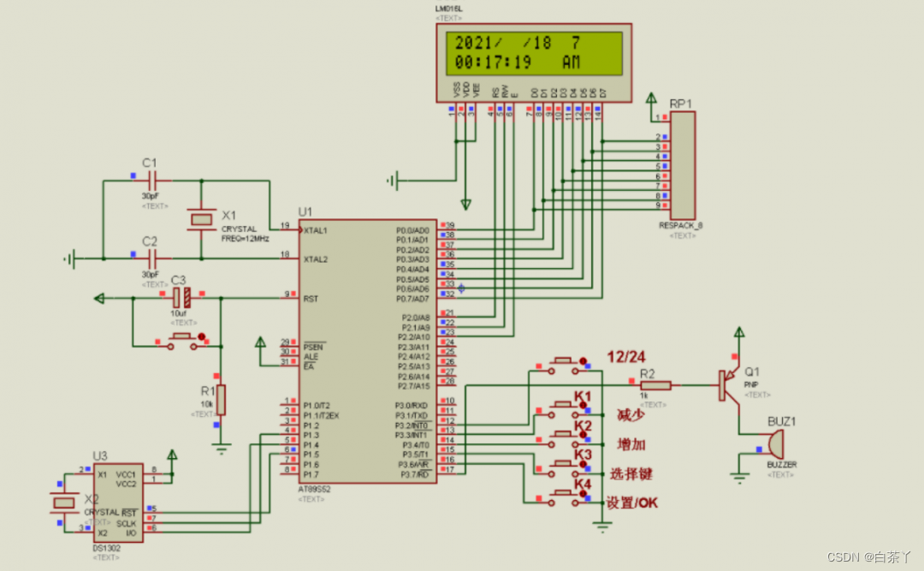Viewport: 924px width, 571px height.
Task: Select the DS1302 U3 clock chip
Action: 118,502
